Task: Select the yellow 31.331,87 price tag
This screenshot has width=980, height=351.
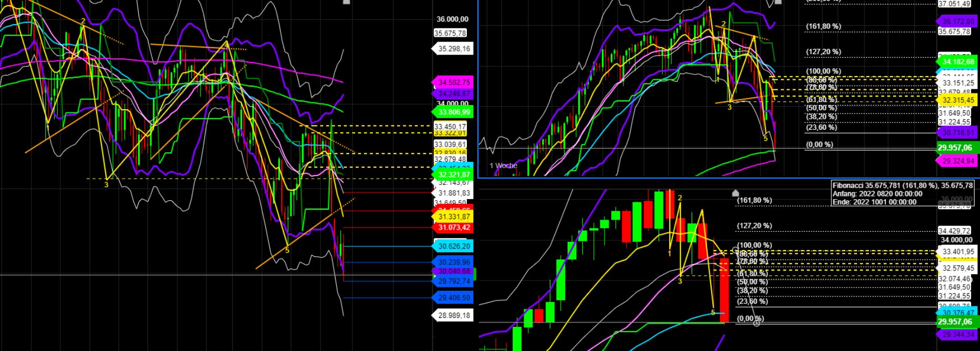Action: 452,217
